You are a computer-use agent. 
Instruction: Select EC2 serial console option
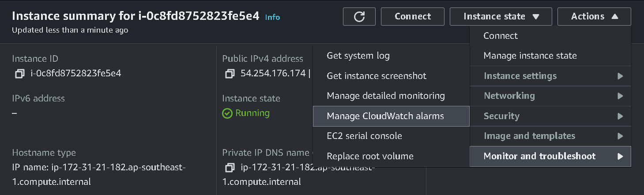click(x=364, y=136)
